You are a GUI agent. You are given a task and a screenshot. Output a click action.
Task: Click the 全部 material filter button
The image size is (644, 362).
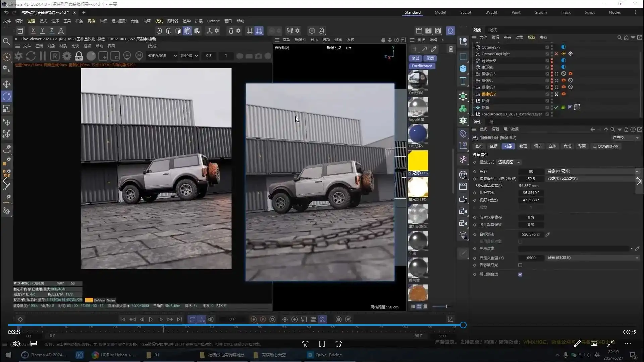click(x=415, y=58)
